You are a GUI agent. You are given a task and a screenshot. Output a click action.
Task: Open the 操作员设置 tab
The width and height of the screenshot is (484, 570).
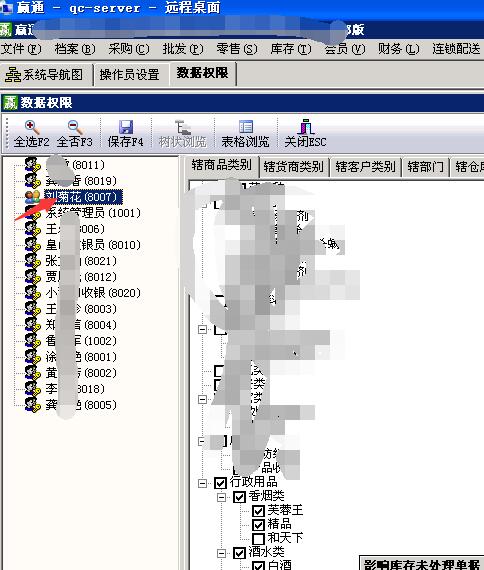pyautogui.click(x=129, y=75)
